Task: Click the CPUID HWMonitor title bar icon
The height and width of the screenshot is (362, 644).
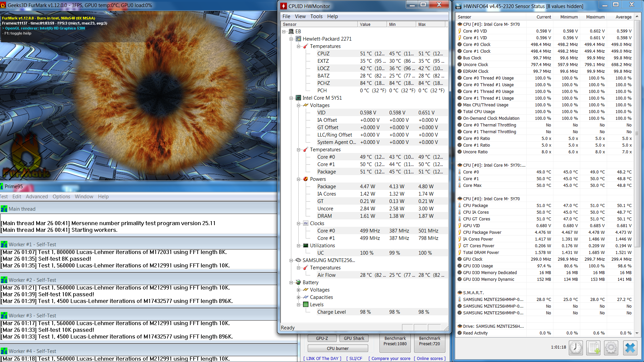Action: [284, 6]
